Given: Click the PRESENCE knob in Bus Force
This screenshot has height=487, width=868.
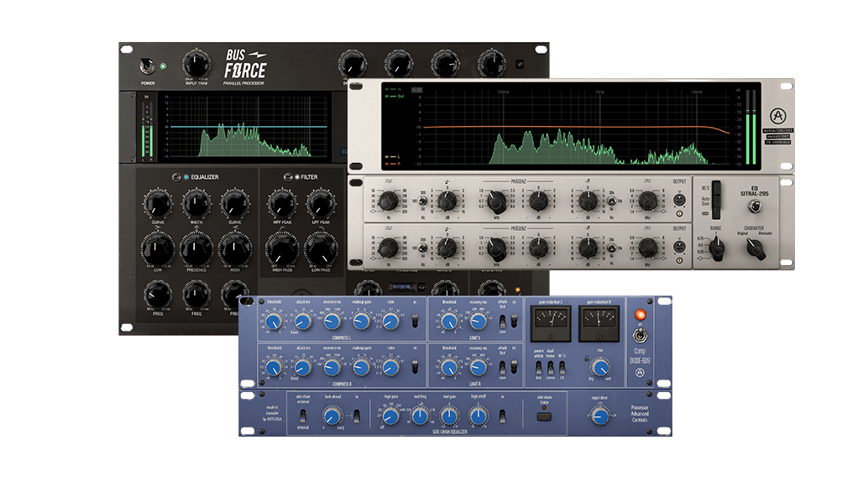Looking at the screenshot, I should point(196,249).
